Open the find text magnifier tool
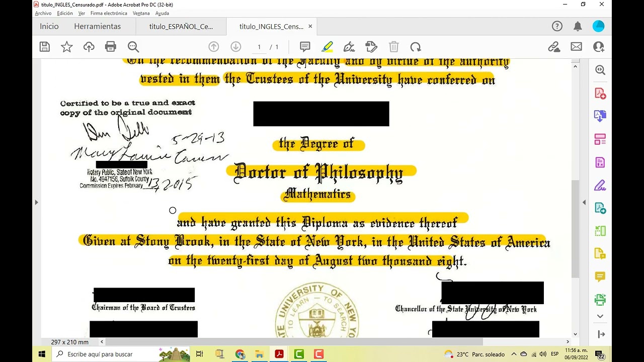Viewport: 644px width, 362px height. click(133, 47)
